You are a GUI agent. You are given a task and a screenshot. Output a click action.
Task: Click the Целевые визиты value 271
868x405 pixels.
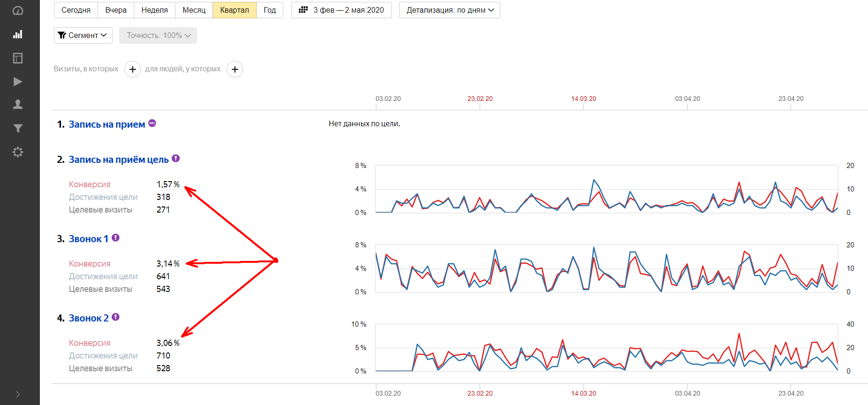163,210
